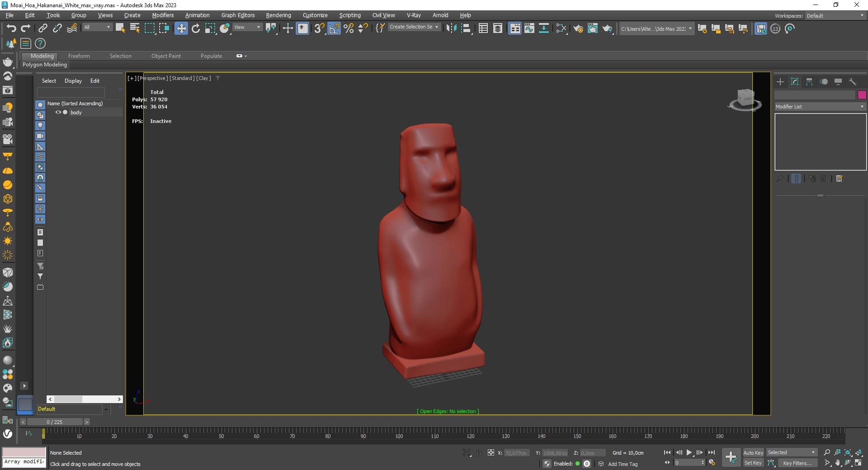Screen dimensions: 868x470
Task: Open the Motion command panel tab
Action: tap(824, 82)
